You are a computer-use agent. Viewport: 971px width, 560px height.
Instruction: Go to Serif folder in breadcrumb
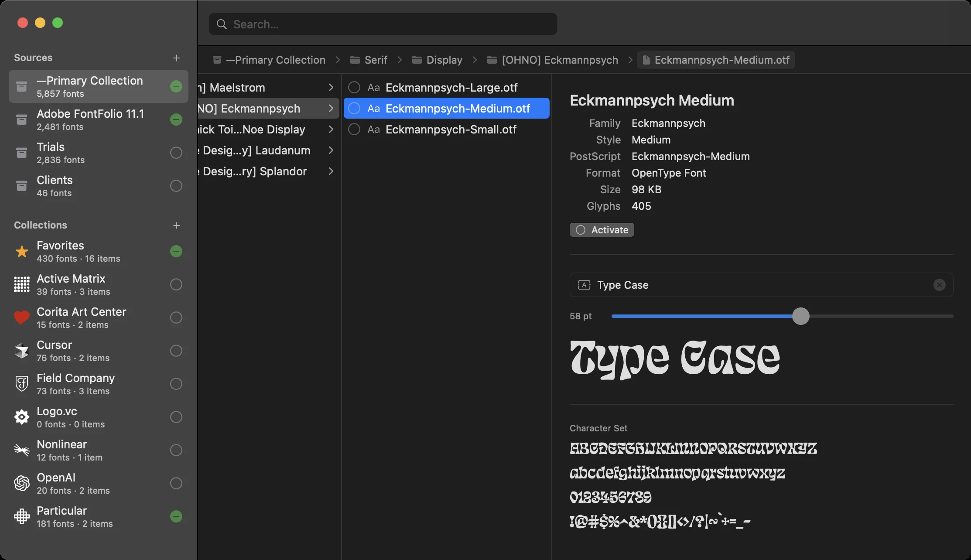[x=369, y=60]
